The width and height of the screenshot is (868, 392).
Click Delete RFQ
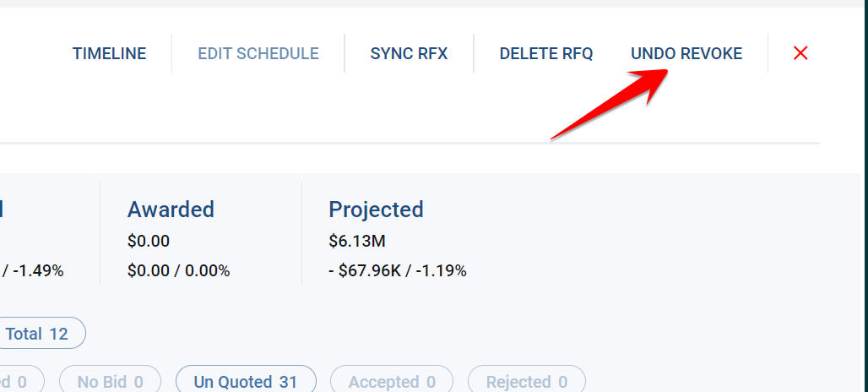click(x=546, y=54)
